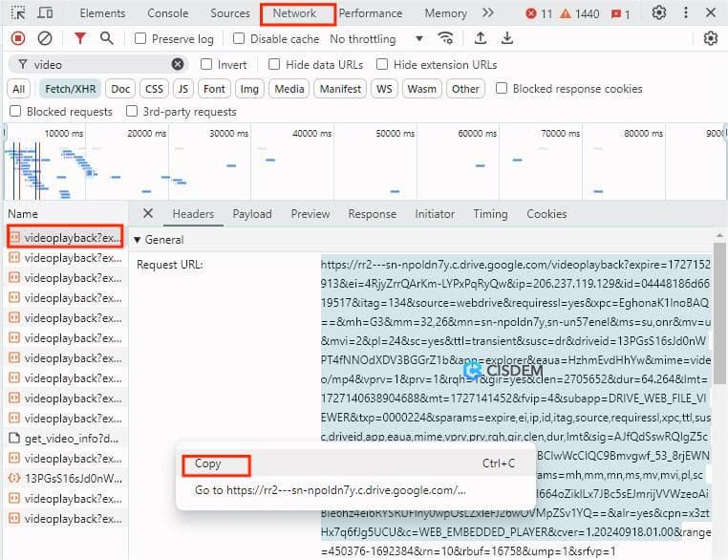Choose Go to URL context menu entry
Screen dimensions: 728x560
click(x=355, y=490)
